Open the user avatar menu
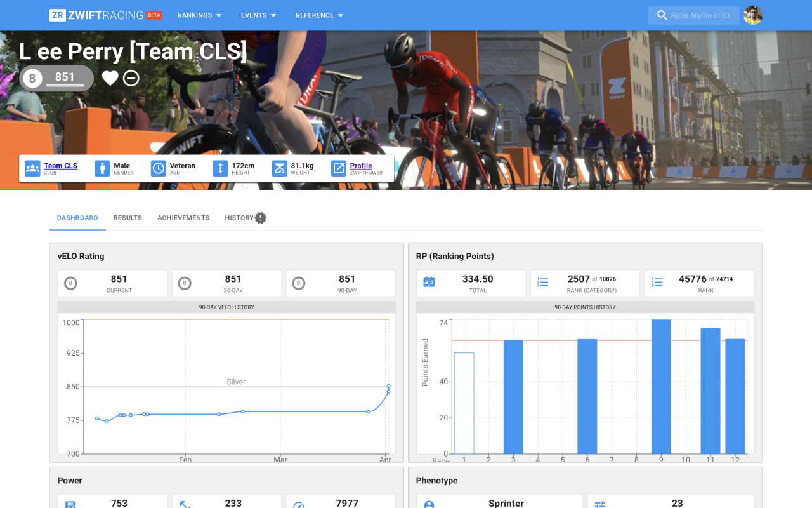The image size is (812, 508). click(753, 15)
